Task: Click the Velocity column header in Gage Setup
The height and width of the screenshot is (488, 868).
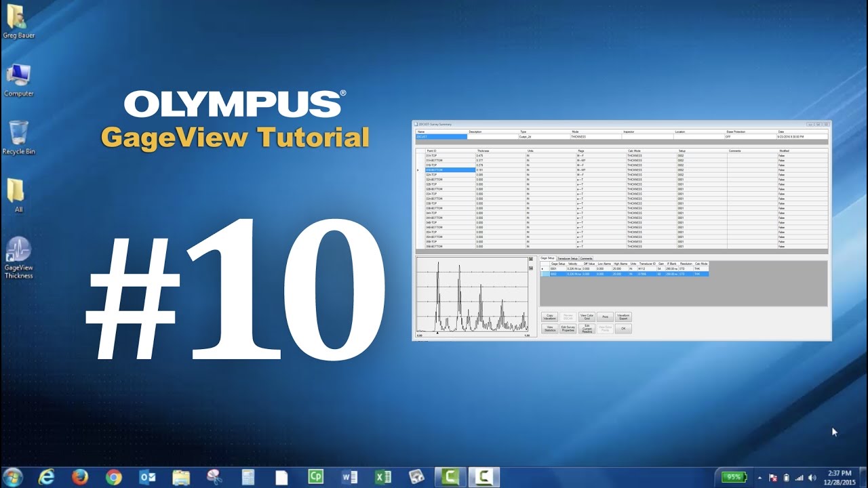Action: point(573,264)
